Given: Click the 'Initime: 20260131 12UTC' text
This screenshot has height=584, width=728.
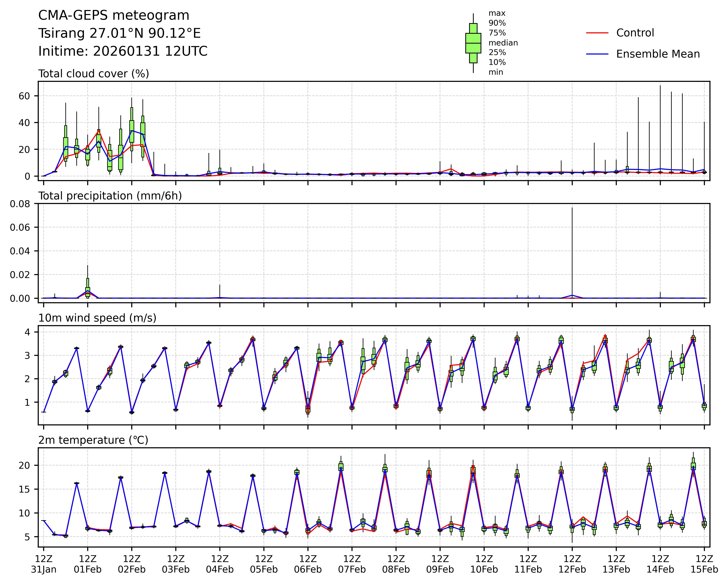Looking at the screenshot, I should point(123,51).
